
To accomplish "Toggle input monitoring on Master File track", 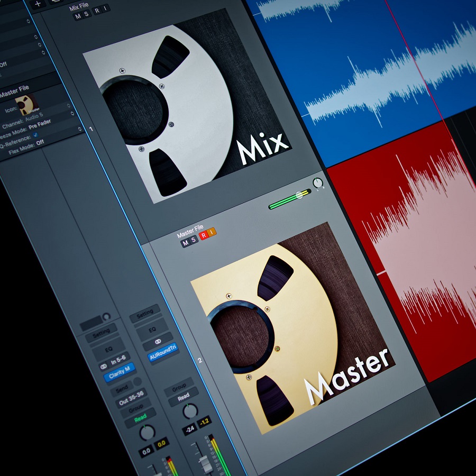I will 212,232.
